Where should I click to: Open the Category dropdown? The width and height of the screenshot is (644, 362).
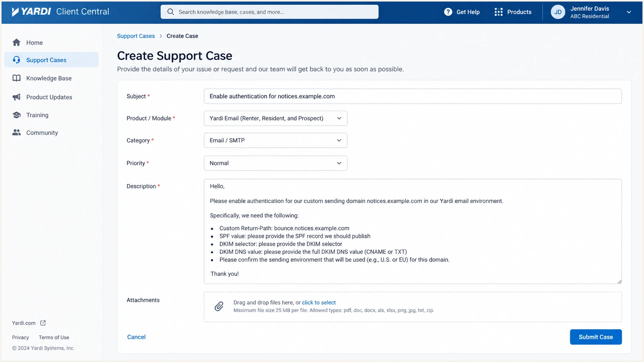click(x=275, y=140)
